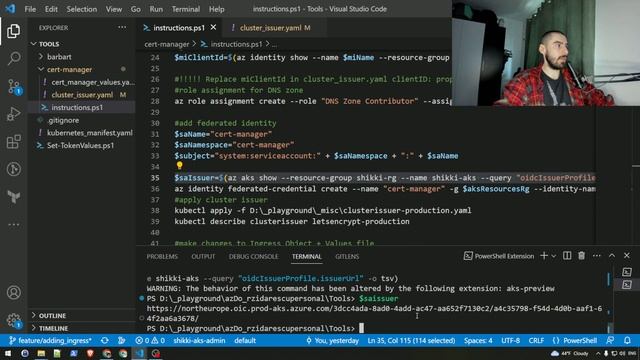The width and height of the screenshot is (640, 360).
Task: Open breadcrumb ellipsis symbol dropdown
Action: (x=274, y=44)
